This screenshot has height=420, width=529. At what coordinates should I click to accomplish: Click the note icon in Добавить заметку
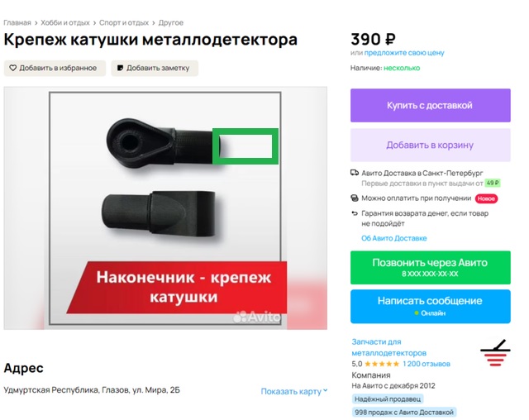[120, 68]
